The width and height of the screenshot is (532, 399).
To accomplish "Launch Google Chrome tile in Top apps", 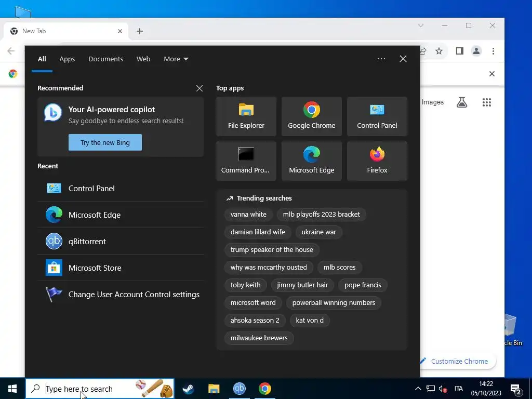I will click(312, 116).
